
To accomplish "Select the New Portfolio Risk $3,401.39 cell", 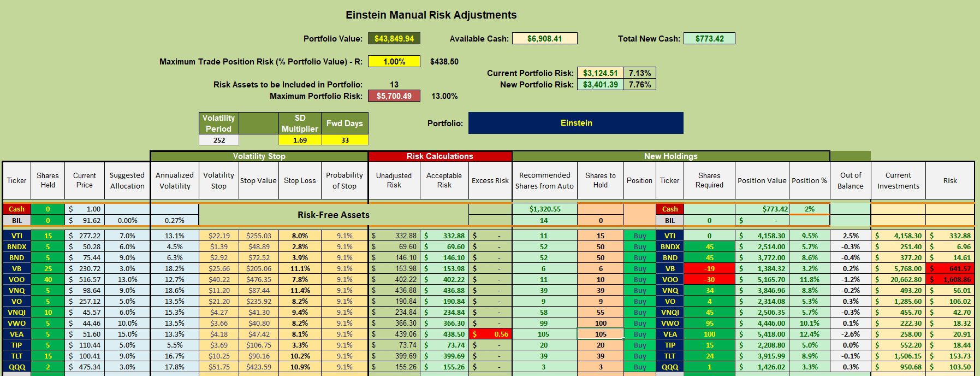I will pyautogui.click(x=600, y=85).
